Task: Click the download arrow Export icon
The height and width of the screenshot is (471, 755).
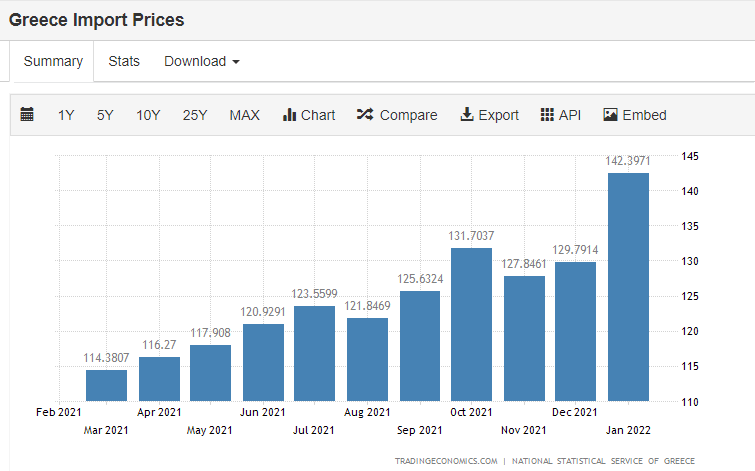Action: tap(467, 115)
